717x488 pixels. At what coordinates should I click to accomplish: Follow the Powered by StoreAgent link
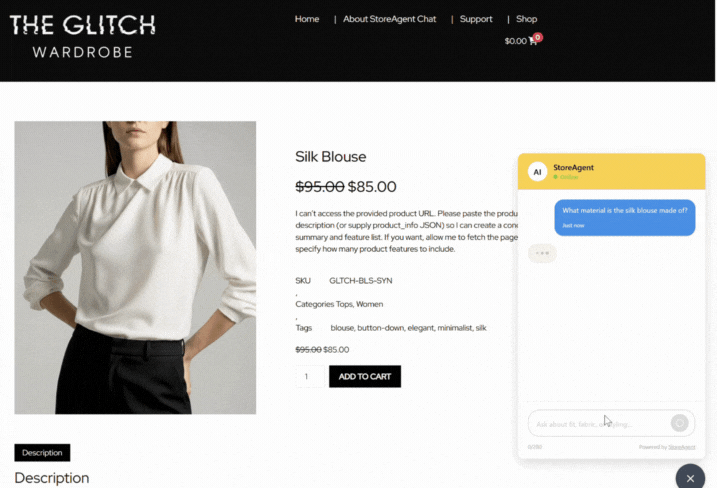tap(681, 447)
